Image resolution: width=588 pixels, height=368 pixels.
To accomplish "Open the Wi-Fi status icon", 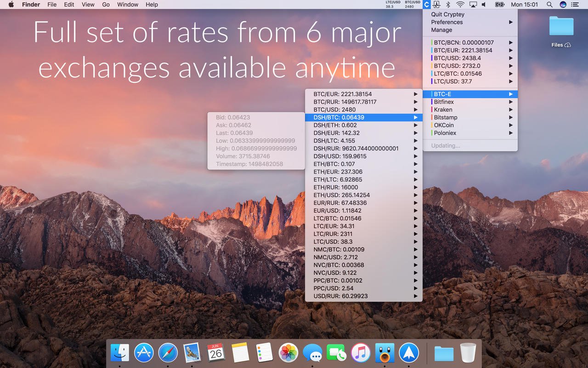I will coord(460,5).
